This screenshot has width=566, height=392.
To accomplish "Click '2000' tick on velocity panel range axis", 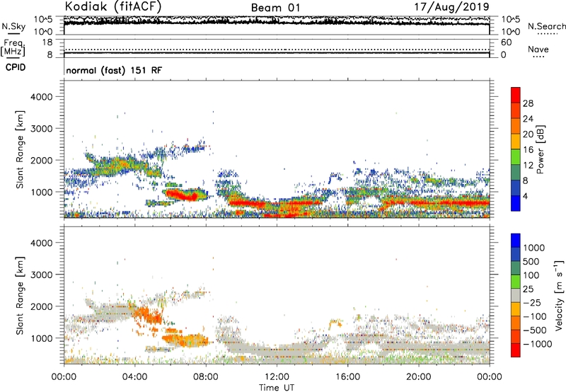I will (42, 306).
